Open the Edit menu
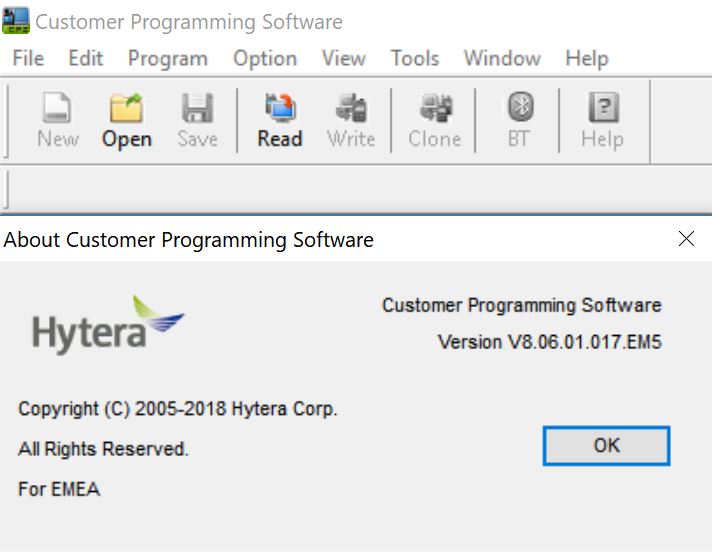Viewport: 712px width, 552px height. tap(85, 58)
